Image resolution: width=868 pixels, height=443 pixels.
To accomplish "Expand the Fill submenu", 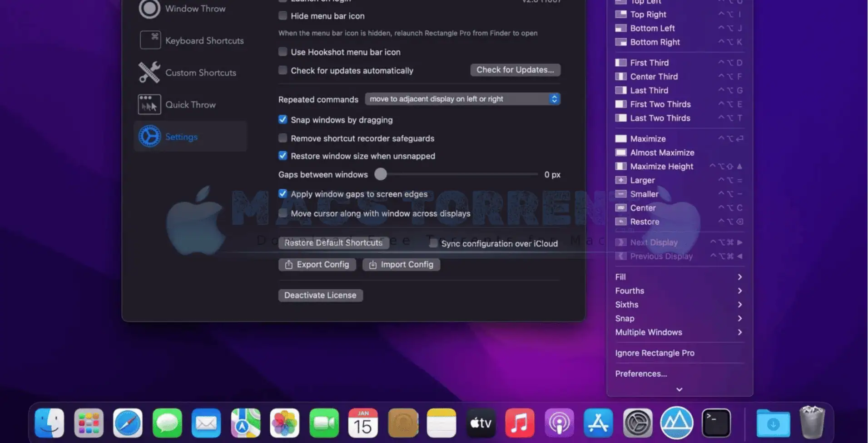I will pyautogui.click(x=680, y=277).
